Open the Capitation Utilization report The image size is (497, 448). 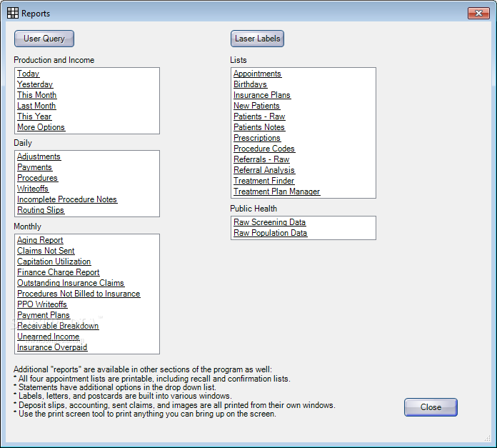54,262
